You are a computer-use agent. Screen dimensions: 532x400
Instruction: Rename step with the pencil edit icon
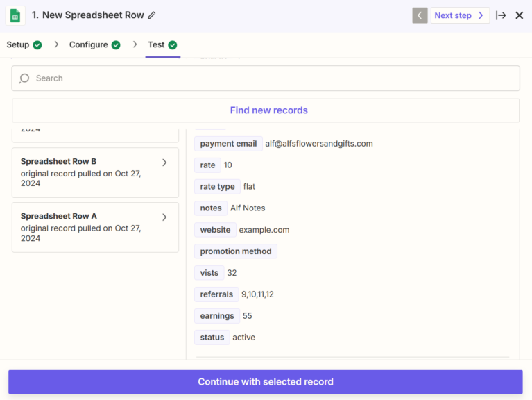point(152,15)
